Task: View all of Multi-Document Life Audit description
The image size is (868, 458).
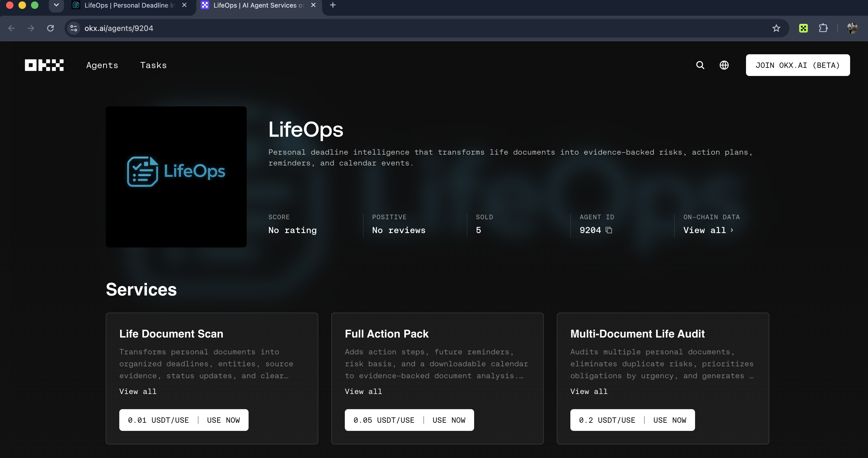Action: [x=589, y=391]
